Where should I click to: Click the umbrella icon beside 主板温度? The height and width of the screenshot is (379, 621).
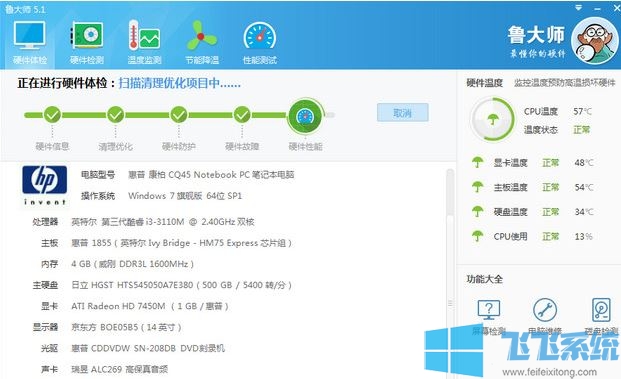coord(478,187)
